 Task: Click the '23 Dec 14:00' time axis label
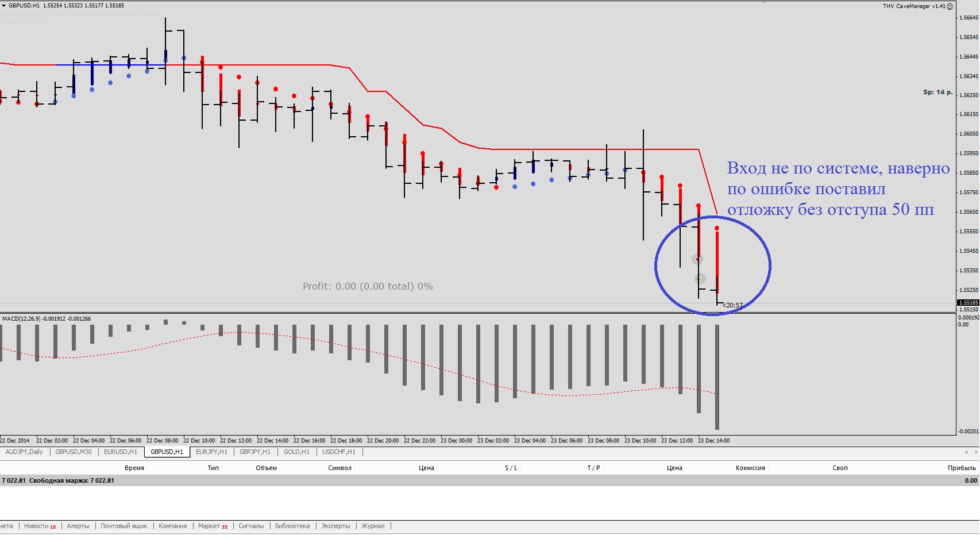[x=713, y=441]
